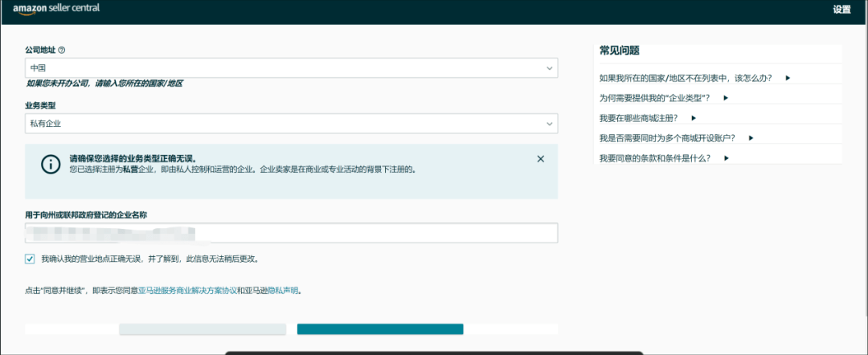Open the 业务类型 dropdown showing 私有企业
868x355 pixels.
pyautogui.click(x=291, y=124)
